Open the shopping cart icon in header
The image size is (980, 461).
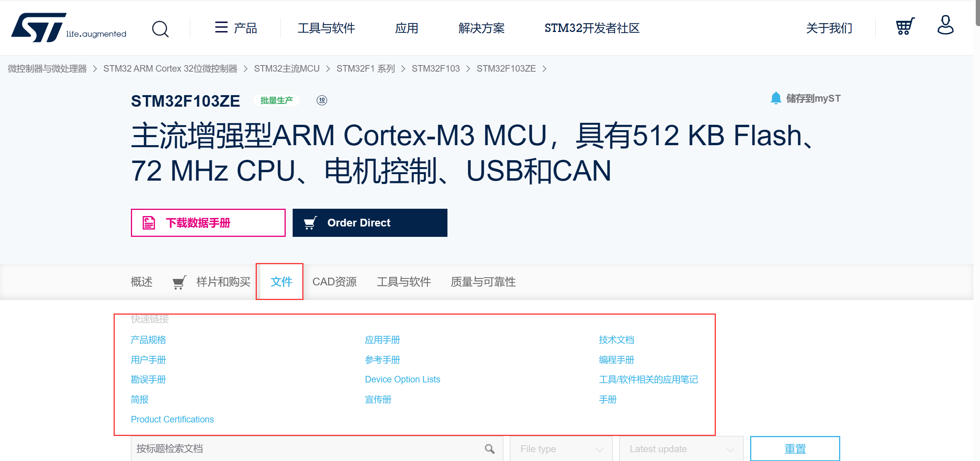click(905, 27)
